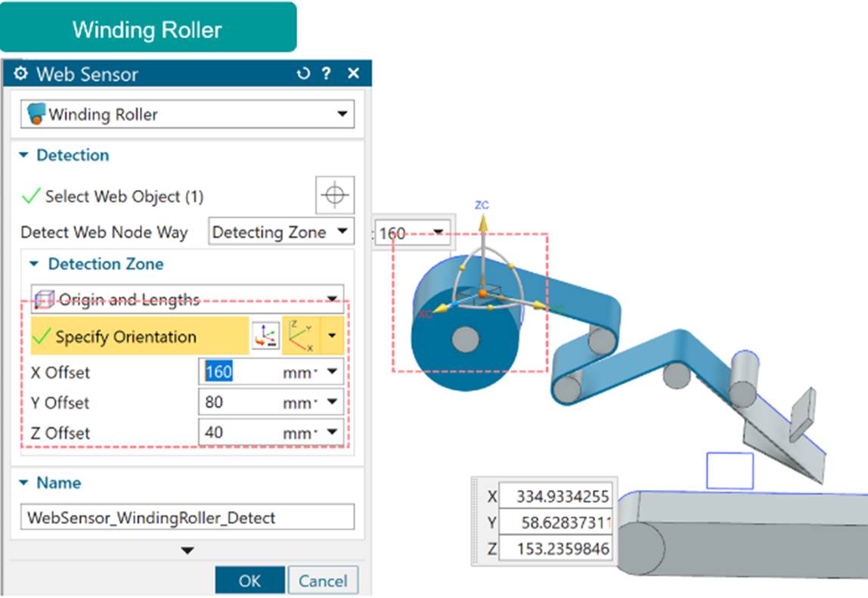Image resolution: width=868 pixels, height=598 pixels.
Task: Click the reset icon in Web Sensor title bar
Action: (304, 74)
